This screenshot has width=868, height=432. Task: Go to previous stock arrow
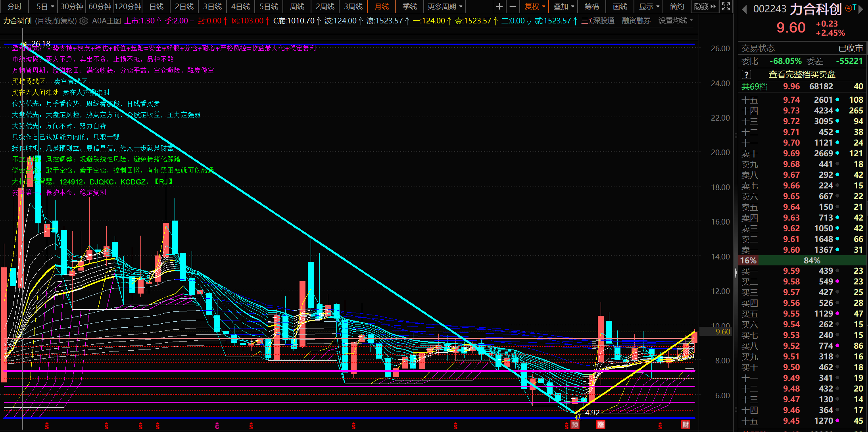tap(744, 9)
